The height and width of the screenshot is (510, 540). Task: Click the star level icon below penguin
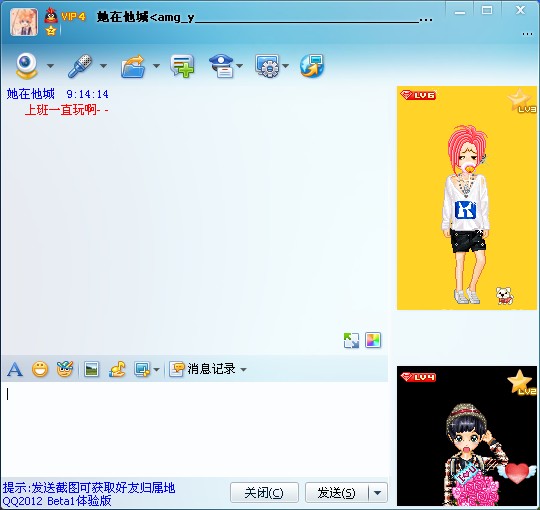[51, 31]
